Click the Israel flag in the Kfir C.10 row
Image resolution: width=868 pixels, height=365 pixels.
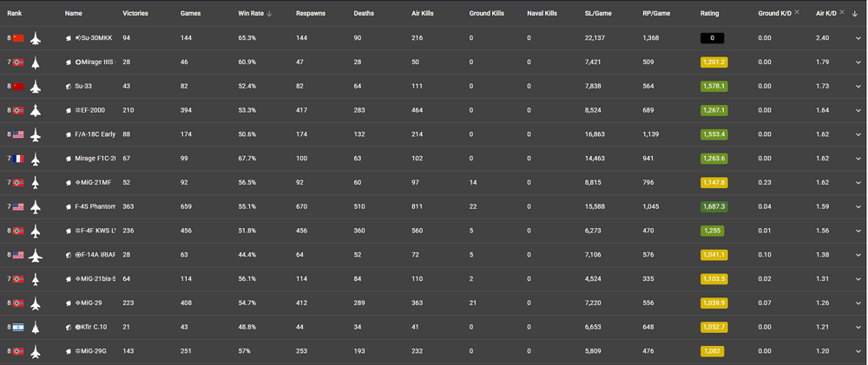pos(18,327)
